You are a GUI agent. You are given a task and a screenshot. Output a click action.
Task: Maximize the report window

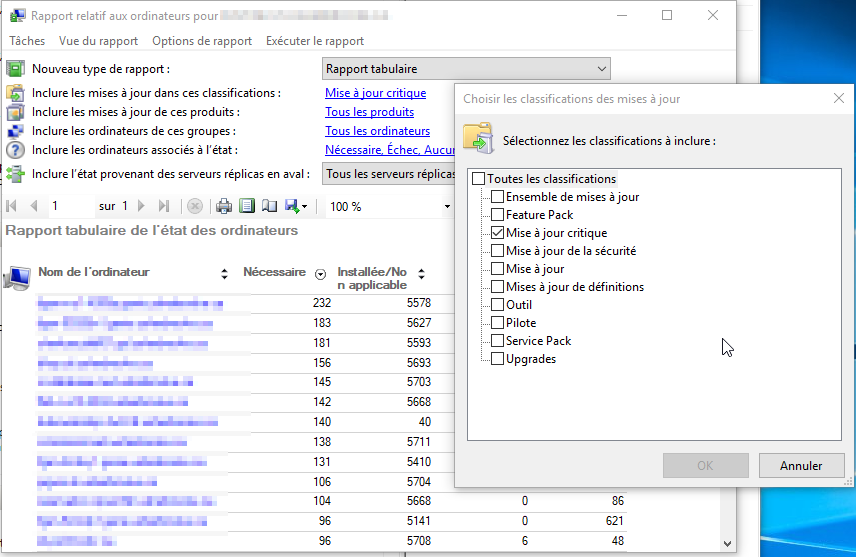click(667, 15)
